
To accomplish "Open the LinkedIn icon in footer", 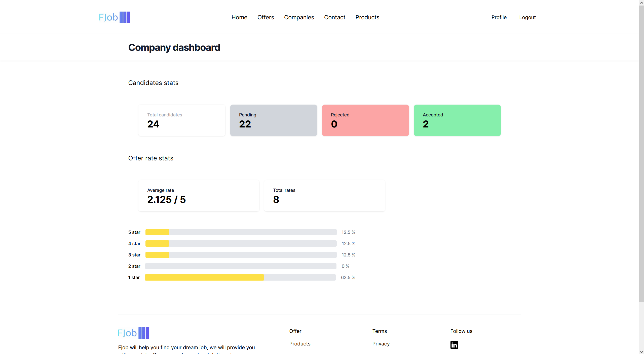I will (x=454, y=345).
